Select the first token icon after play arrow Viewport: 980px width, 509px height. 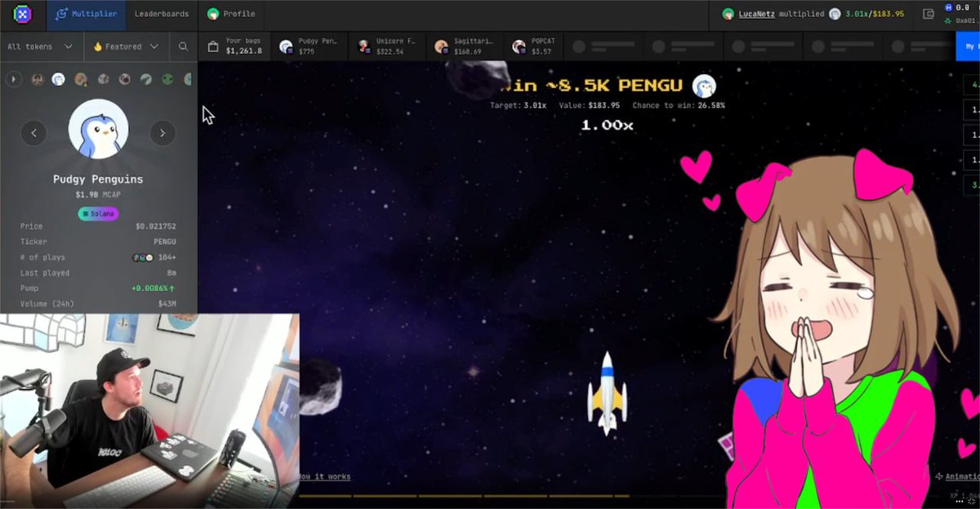coord(37,79)
